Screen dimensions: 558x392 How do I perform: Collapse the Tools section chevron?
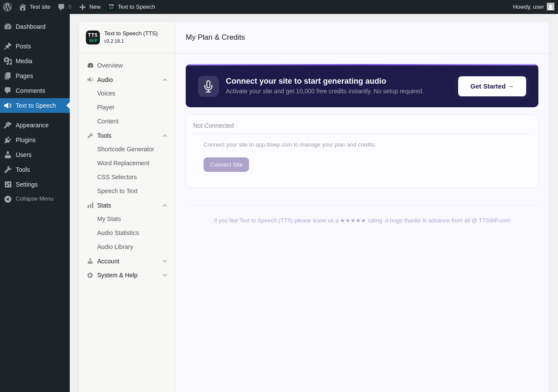pyautogui.click(x=165, y=136)
